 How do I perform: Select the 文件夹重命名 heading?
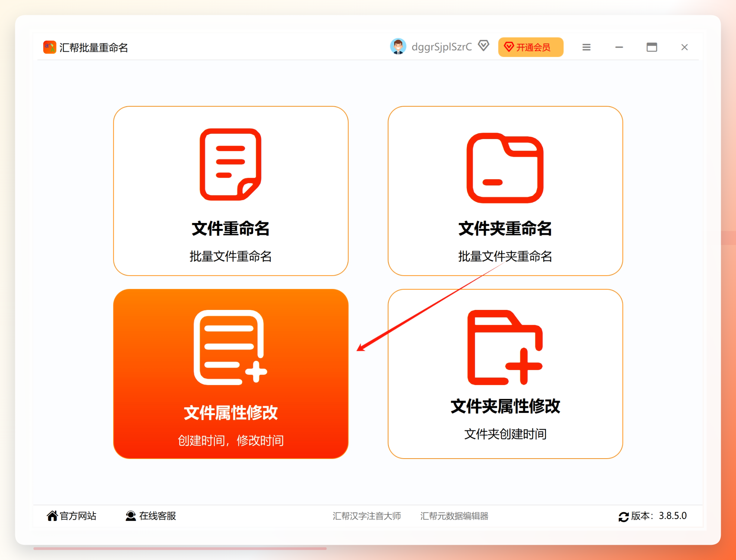tap(505, 228)
